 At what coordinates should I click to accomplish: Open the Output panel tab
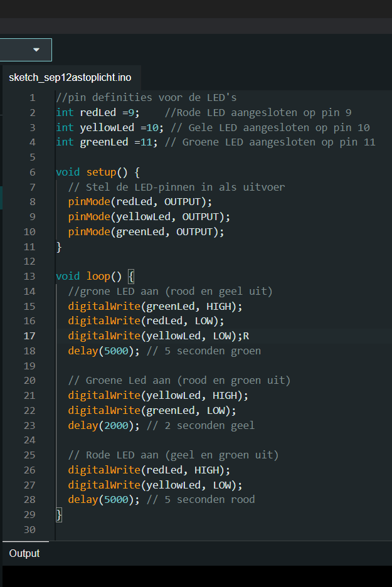pyautogui.click(x=24, y=553)
